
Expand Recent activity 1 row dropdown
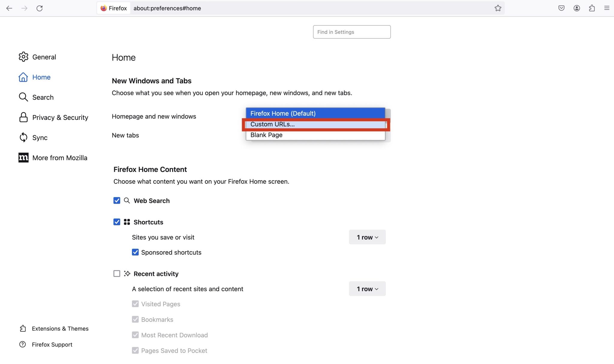pyautogui.click(x=367, y=289)
